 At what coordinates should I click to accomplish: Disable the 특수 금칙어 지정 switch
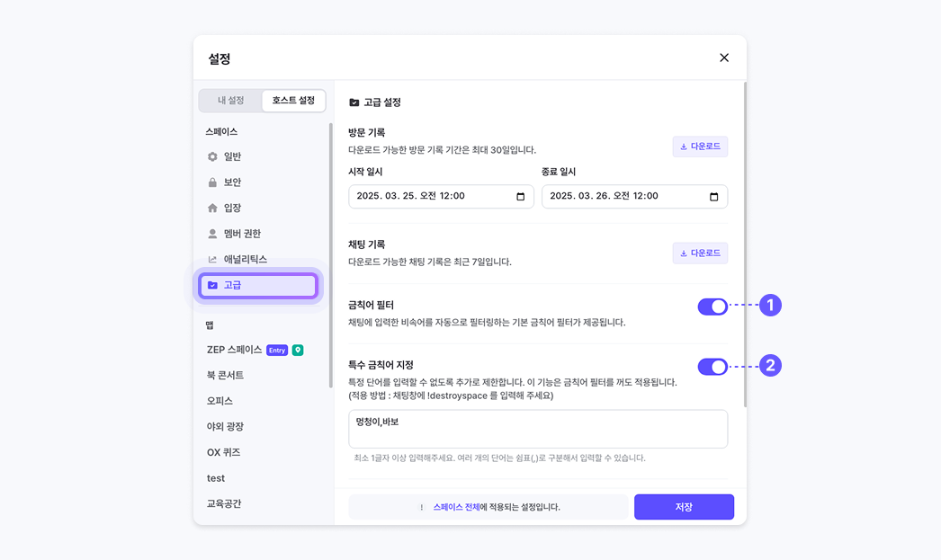coord(712,367)
